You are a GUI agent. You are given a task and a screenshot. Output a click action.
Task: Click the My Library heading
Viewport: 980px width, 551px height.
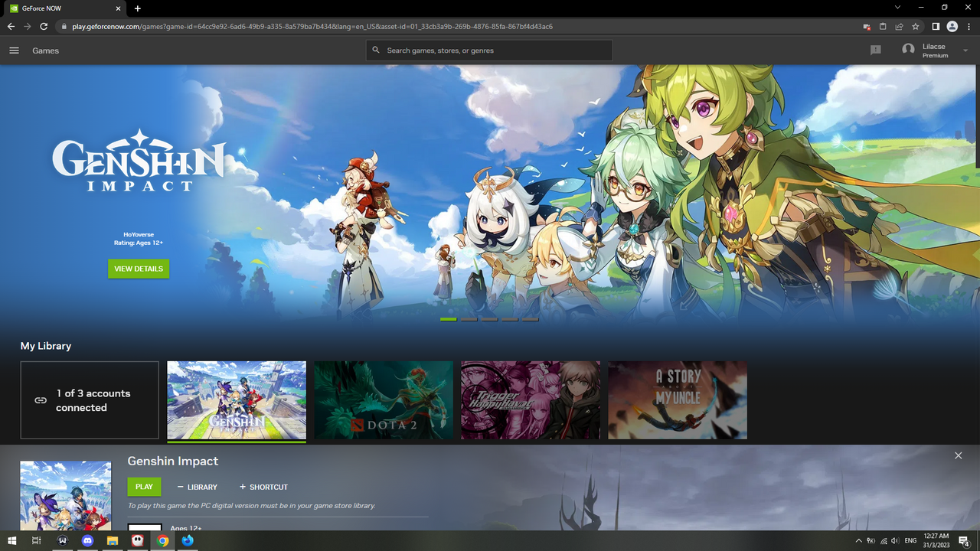coord(46,346)
